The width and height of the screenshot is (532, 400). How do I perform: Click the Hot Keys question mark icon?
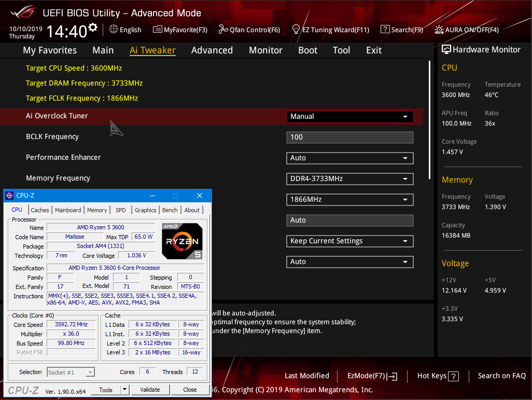[x=453, y=376]
